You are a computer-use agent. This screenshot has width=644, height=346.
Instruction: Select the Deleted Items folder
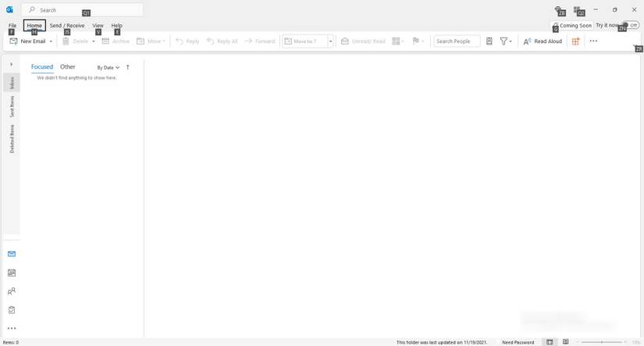click(x=12, y=139)
